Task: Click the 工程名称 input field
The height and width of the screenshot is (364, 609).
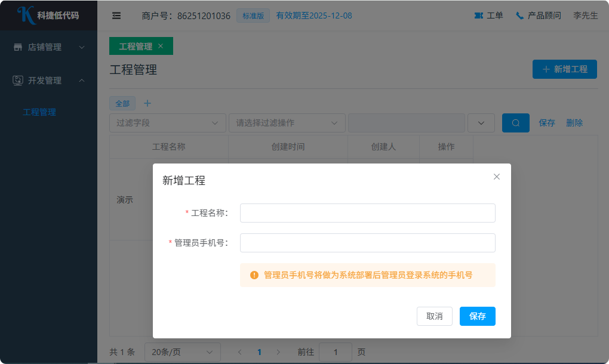Action: [x=367, y=213]
